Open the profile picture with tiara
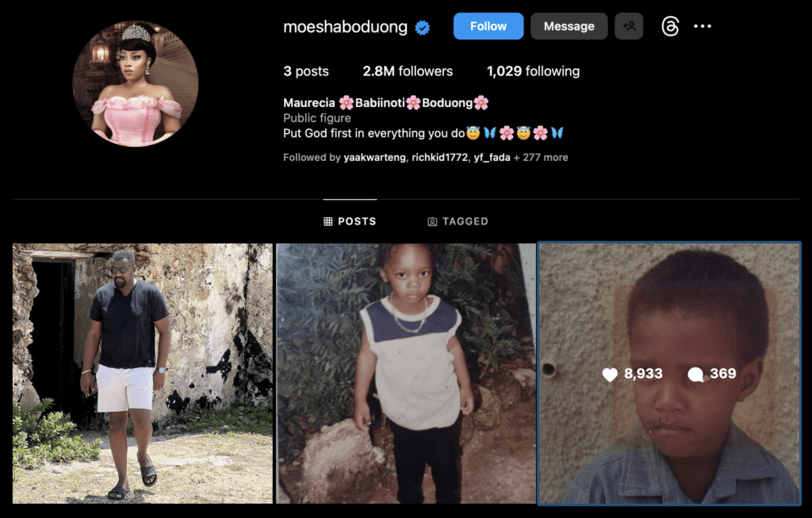The width and height of the screenshot is (812, 518). tap(136, 84)
